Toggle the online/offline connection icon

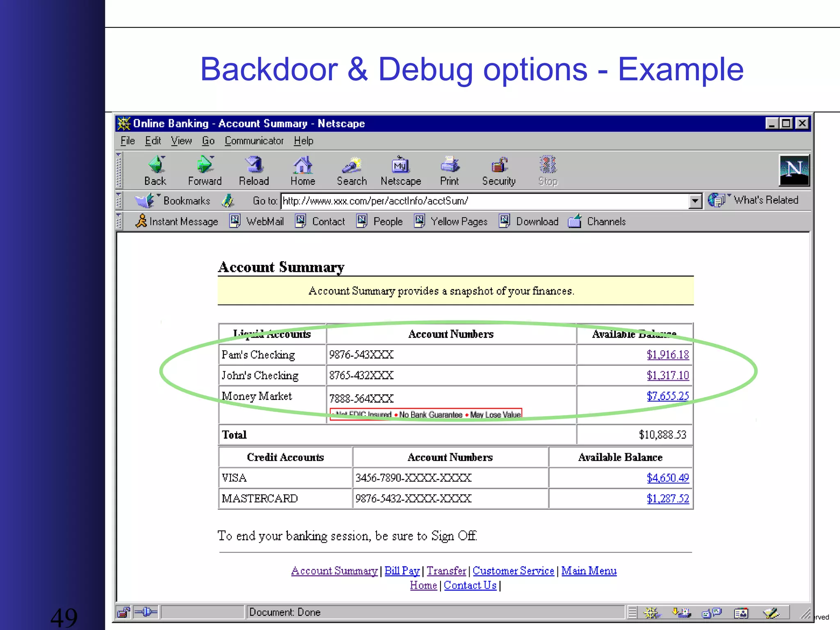click(146, 612)
